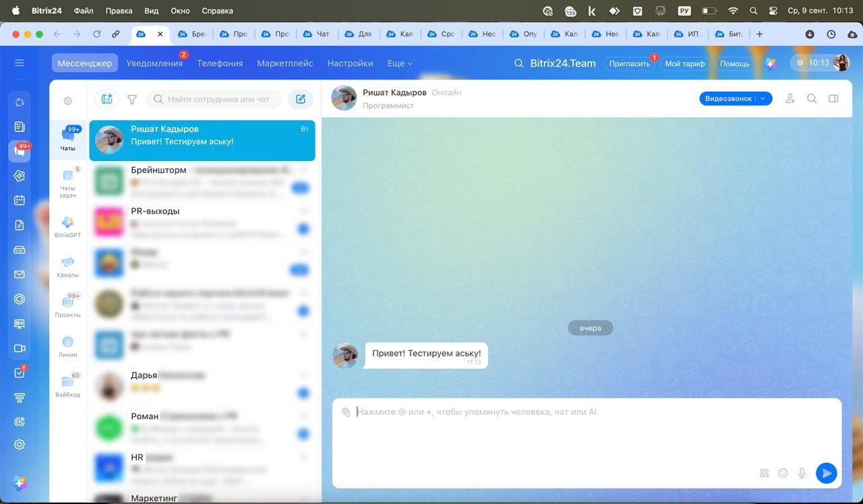
Task: Expand the Еще dropdown in top navigation
Action: 400,63
